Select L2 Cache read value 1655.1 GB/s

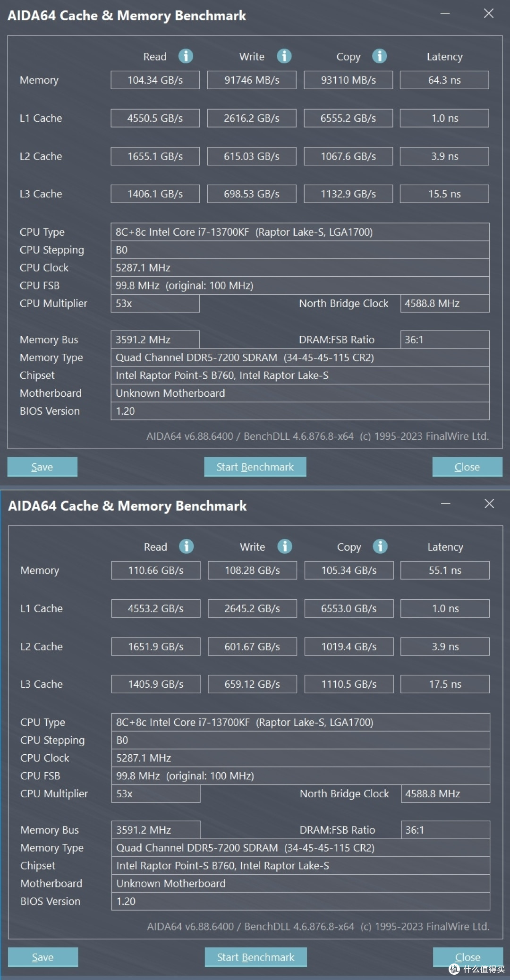[155, 156]
